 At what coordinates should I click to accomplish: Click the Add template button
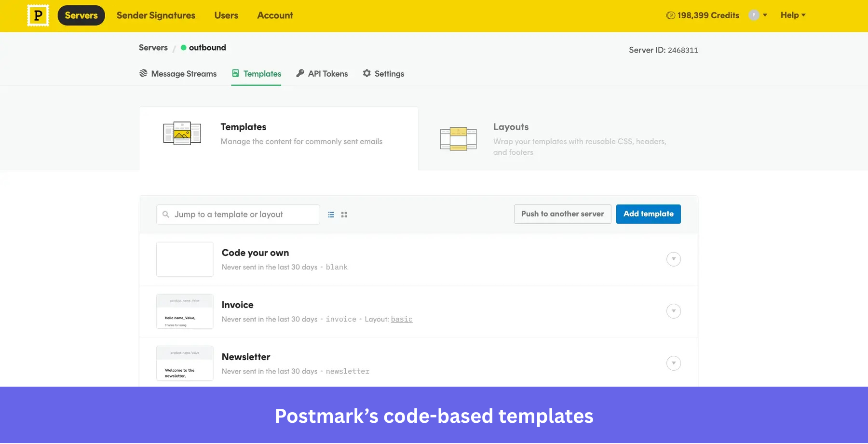coord(649,214)
